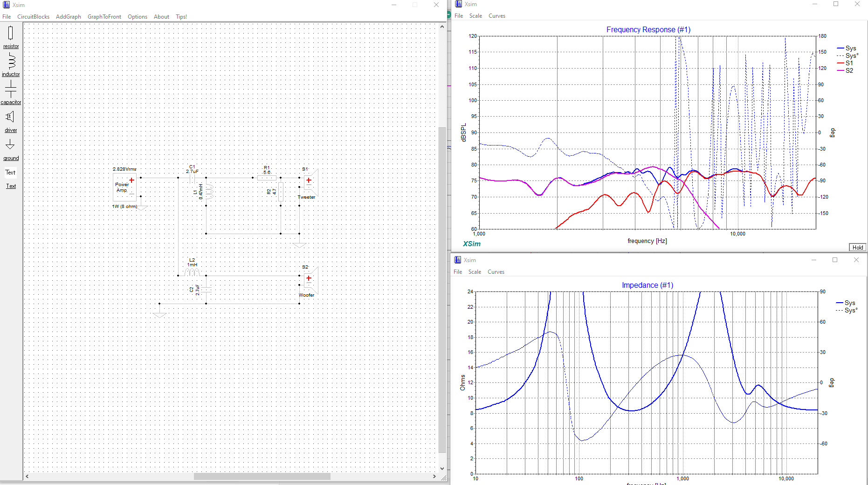Select the boxed Text tool
The height and width of the screenshot is (485, 868).
point(10,173)
